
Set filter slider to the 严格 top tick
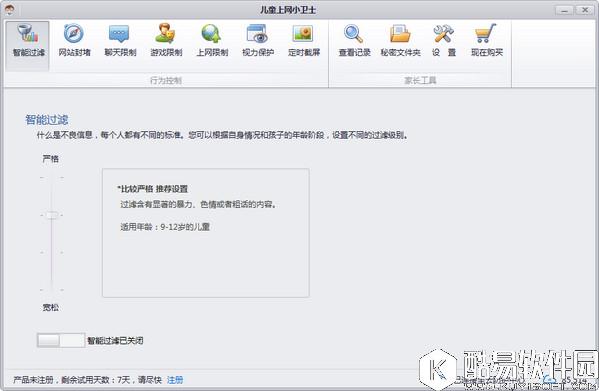(x=52, y=178)
